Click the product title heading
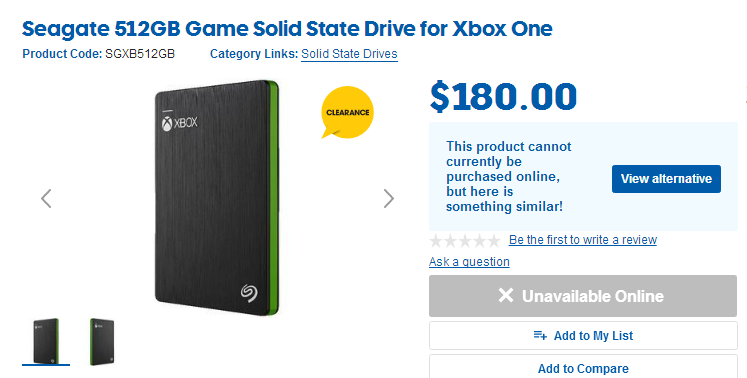This screenshot has width=747, height=378. (x=287, y=29)
